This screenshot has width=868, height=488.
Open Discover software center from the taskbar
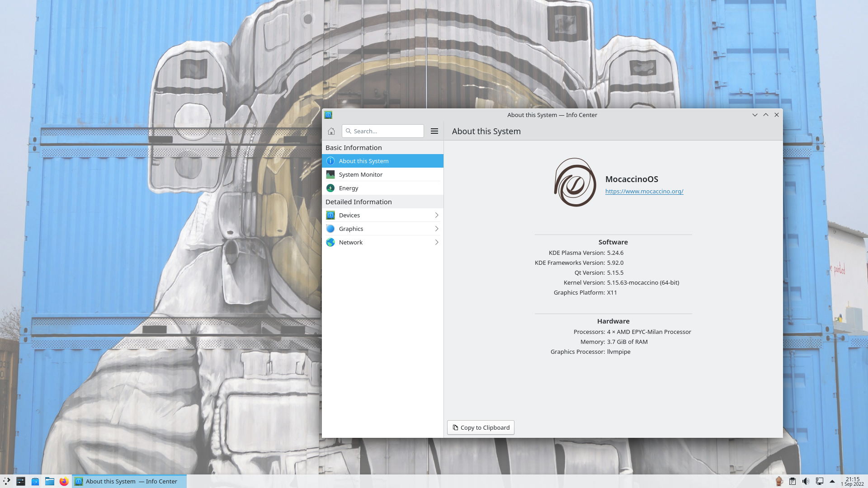(35, 481)
